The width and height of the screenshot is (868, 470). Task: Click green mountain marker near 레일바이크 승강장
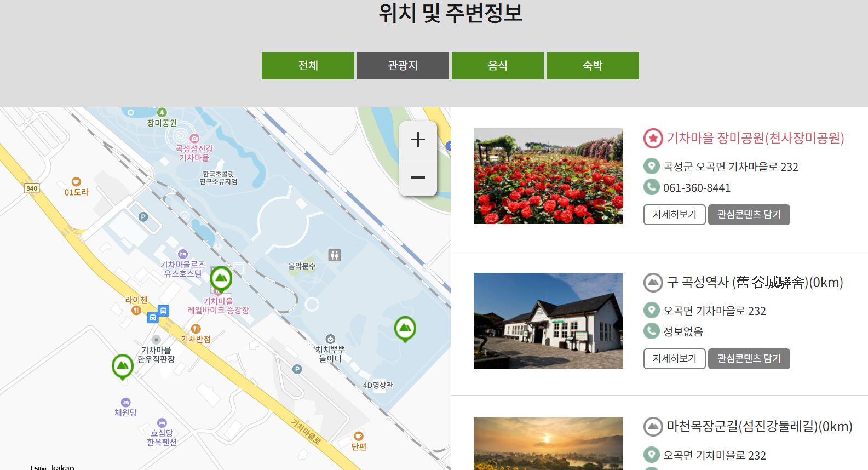coord(221,279)
